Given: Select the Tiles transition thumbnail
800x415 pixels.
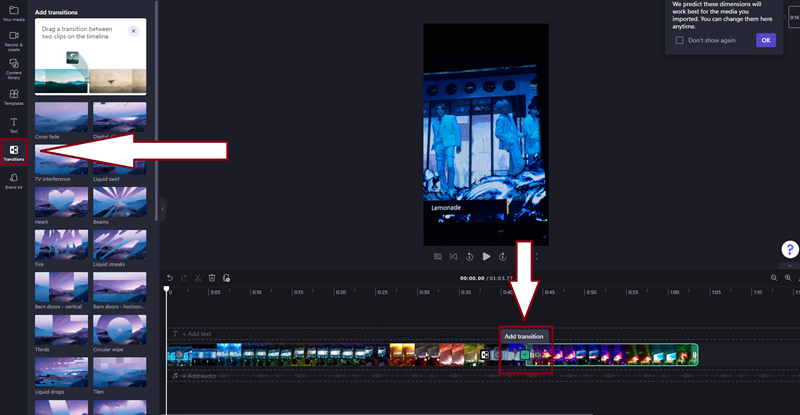Looking at the screenshot, I should (x=119, y=372).
